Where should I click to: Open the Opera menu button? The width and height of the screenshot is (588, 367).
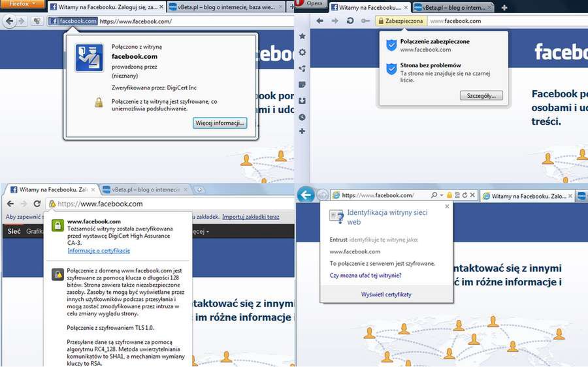tap(310, 3)
